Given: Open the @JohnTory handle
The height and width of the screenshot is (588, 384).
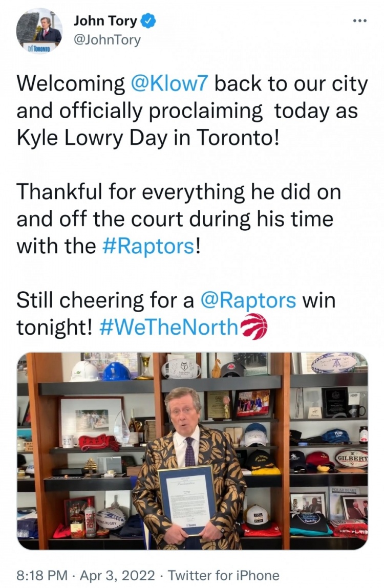Looking at the screenshot, I should click(107, 40).
